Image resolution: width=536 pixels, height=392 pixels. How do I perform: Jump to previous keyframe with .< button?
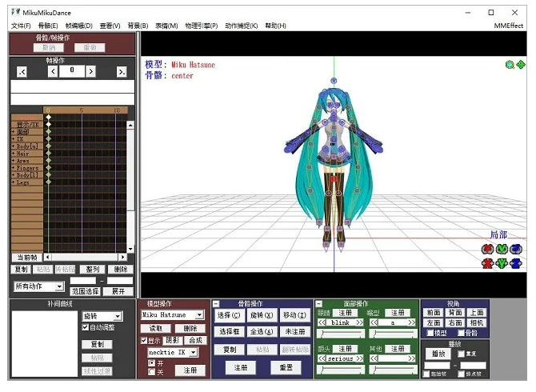(22, 72)
